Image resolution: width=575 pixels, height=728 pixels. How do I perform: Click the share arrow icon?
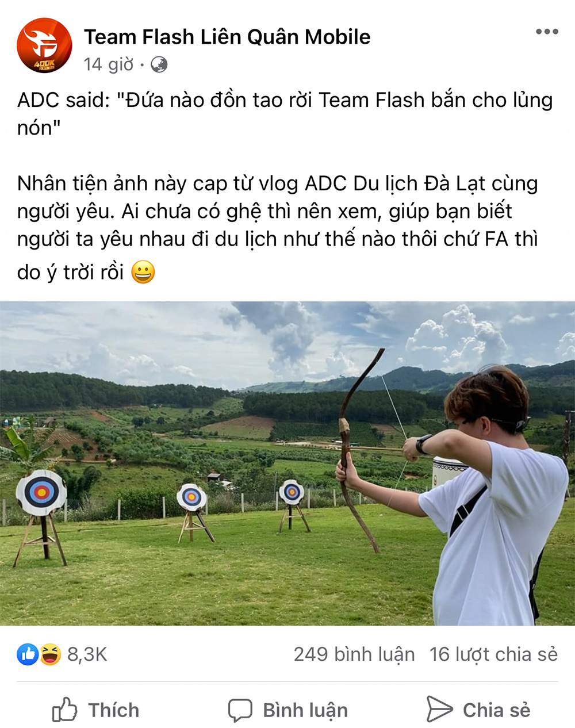point(440,709)
